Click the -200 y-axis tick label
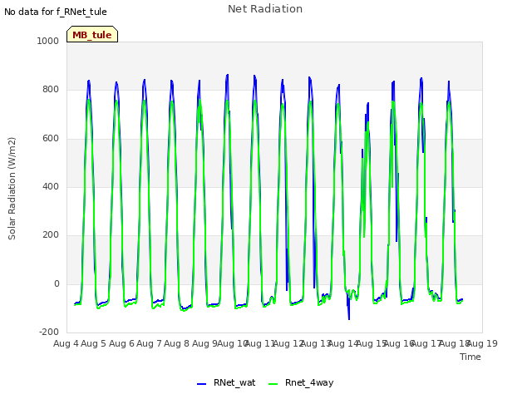 49,332
